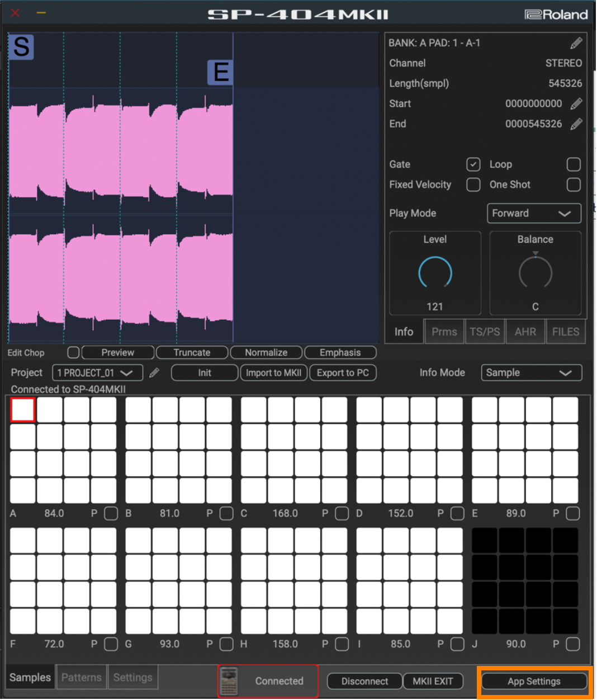
Task: Click the Preview button
Action: 118,353
